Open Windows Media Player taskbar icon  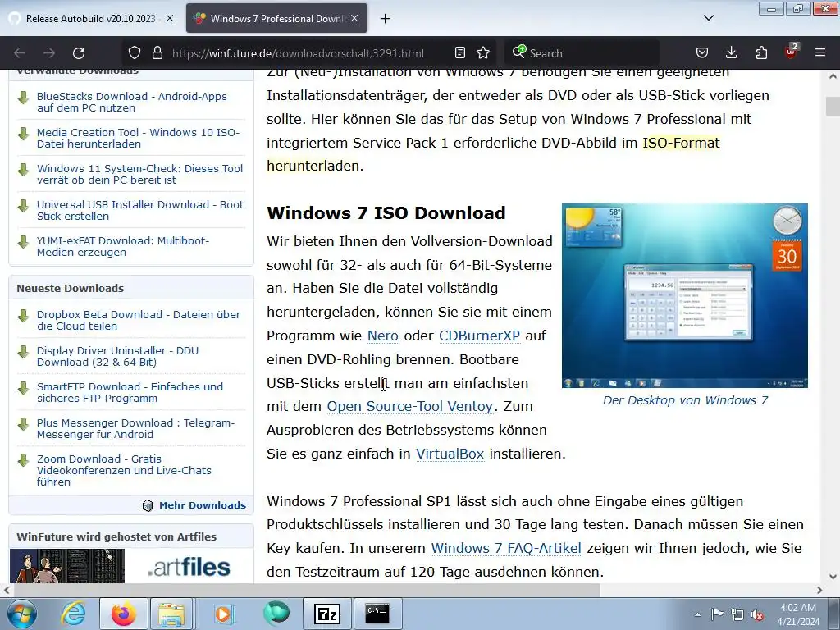(x=223, y=614)
